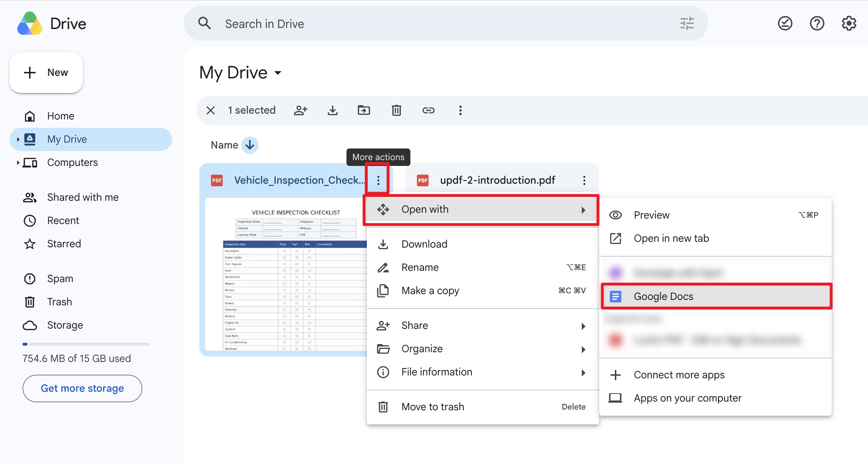Click the storage usage progress bar

(86, 344)
